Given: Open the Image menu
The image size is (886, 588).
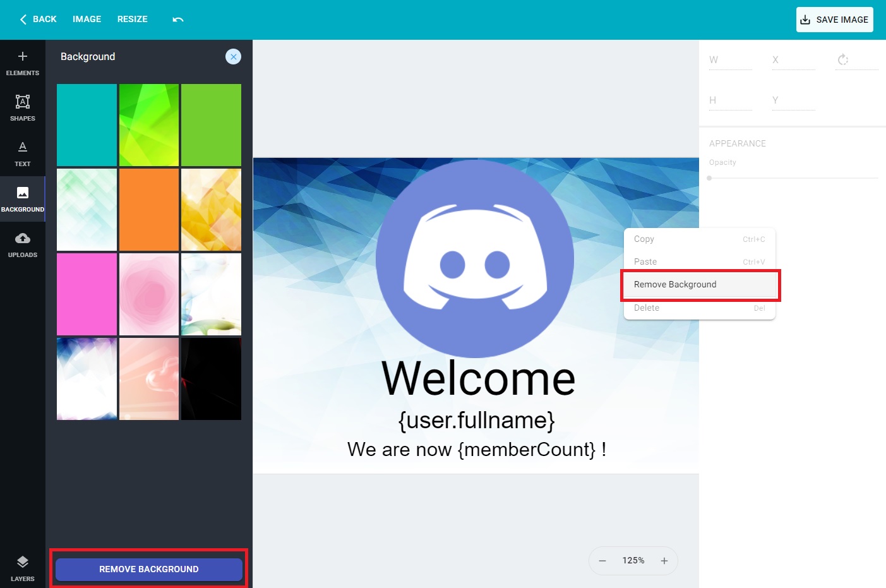Looking at the screenshot, I should (87, 20).
